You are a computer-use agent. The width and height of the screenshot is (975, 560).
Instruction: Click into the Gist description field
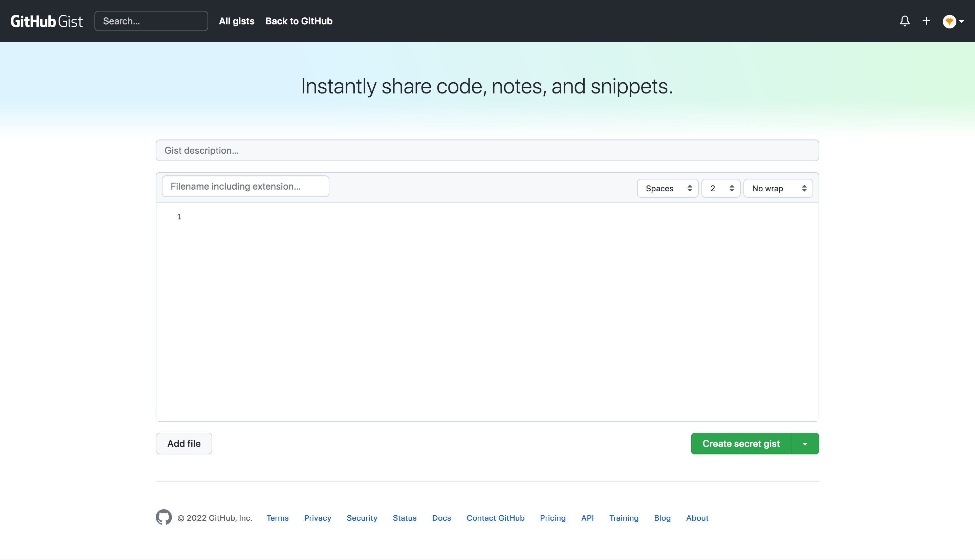[x=487, y=150]
